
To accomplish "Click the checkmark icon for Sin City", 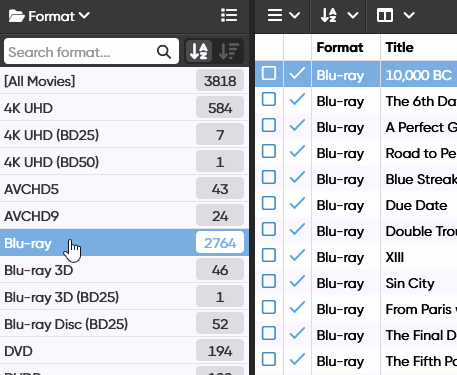I will point(297,281).
